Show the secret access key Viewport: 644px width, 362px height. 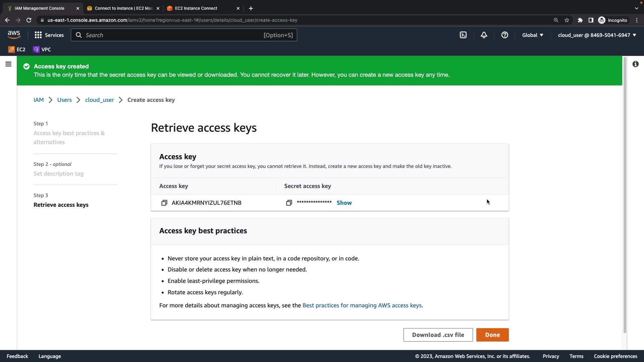click(344, 203)
